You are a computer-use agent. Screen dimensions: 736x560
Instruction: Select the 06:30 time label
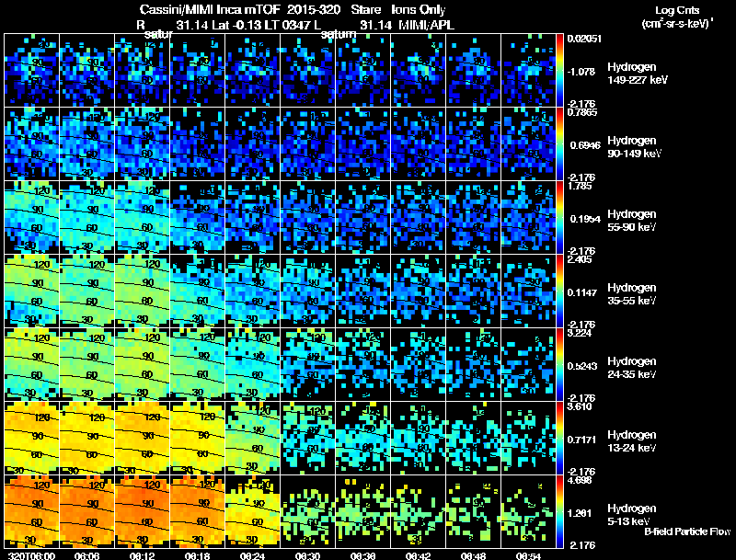click(308, 555)
